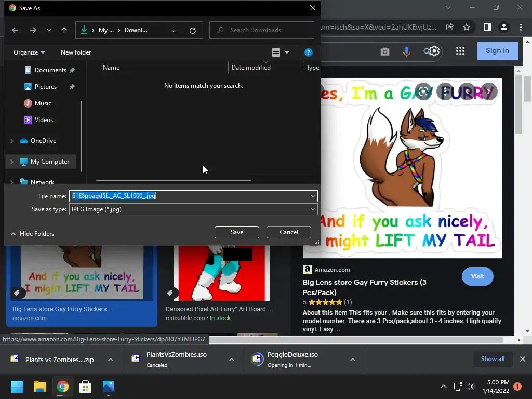Expand the address path dropdown
Screen dimensions: 532x399
point(174,31)
